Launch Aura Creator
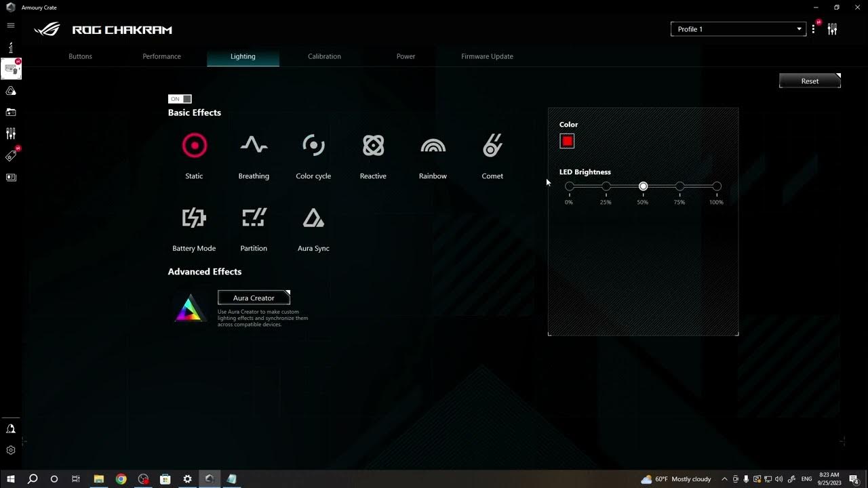Screen dimensions: 868x488 (x=254, y=298)
